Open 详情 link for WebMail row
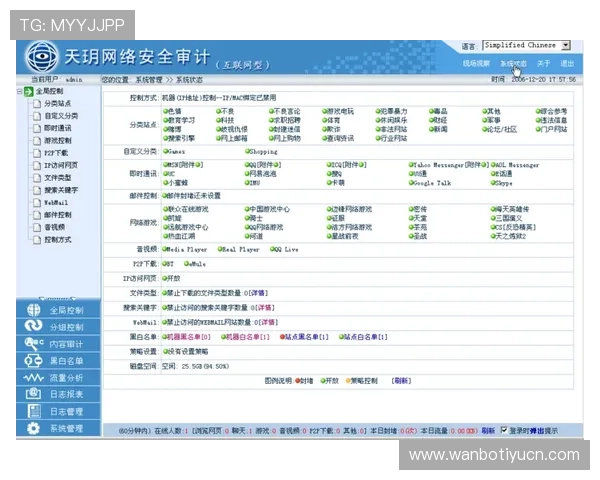Viewport: 600px width, 480px height. pyautogui.click(x=268, y=322)
